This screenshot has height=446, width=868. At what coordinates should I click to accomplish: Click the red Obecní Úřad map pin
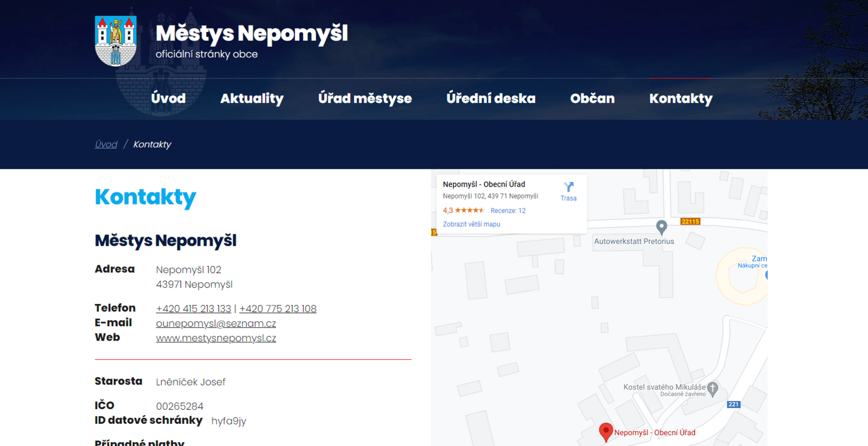pos(606,432)
